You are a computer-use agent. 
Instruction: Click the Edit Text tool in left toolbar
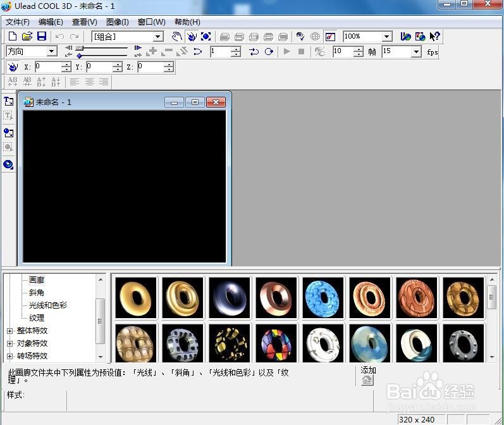tap(8, 116)
